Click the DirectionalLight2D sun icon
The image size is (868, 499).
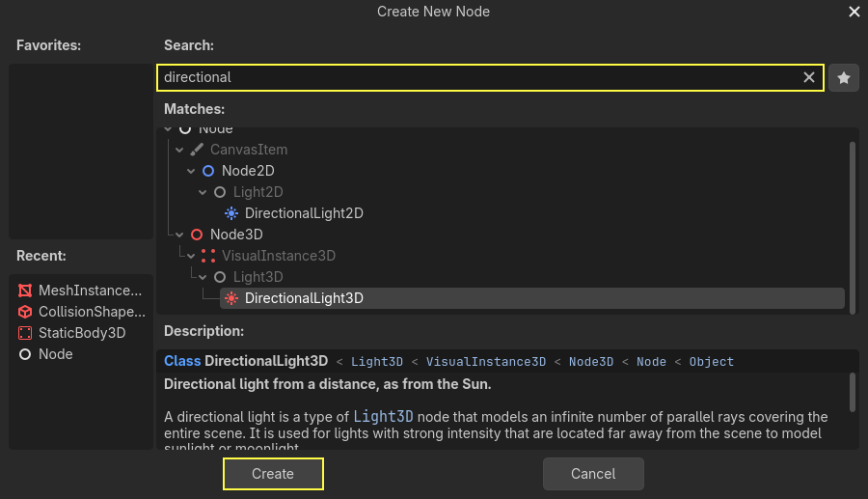tap(231, 213)
